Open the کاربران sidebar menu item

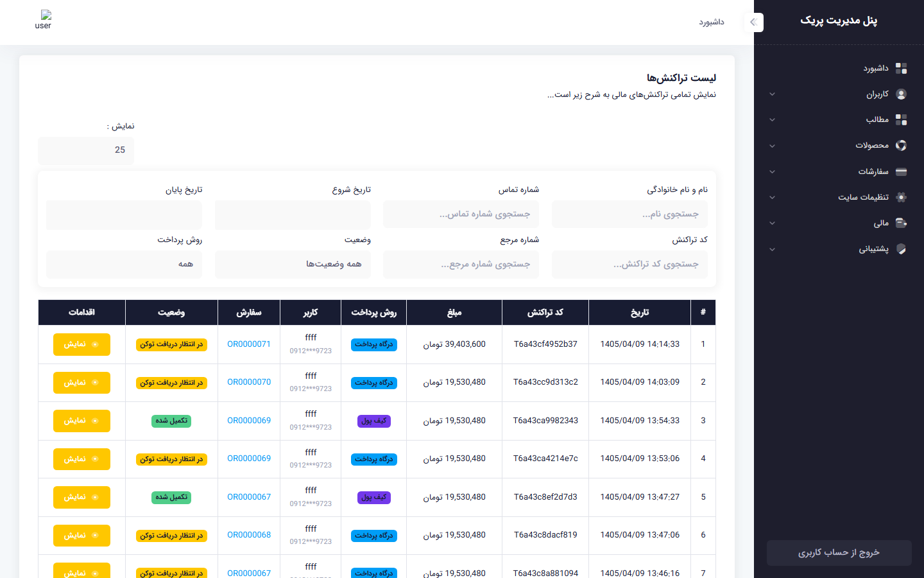pyautogui.click(x=839, y=94)
